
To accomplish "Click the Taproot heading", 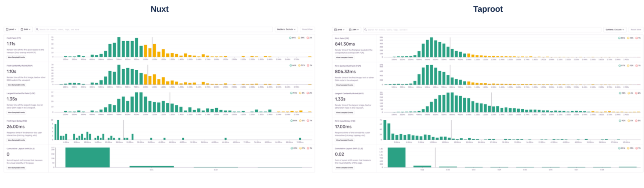I will (488, 9).
